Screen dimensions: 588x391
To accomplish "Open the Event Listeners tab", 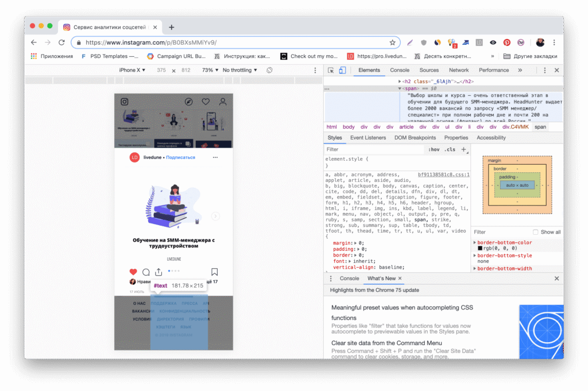I will pyautogui.click(x=368, y=138).
